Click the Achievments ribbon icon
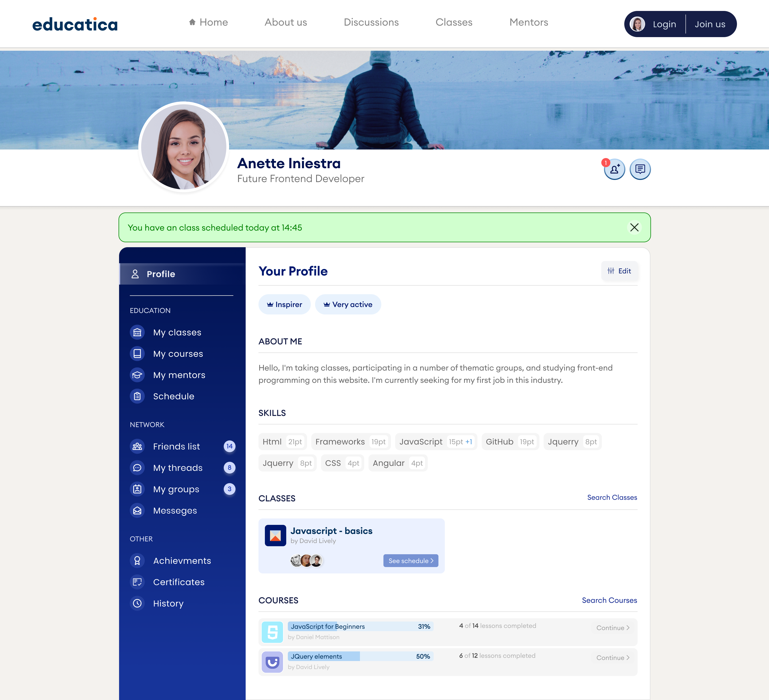 pyautogui.click(x=137, y=560)
